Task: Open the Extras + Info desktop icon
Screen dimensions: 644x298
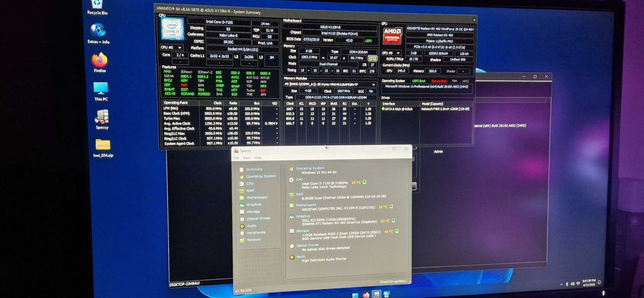Action: [x=98, y=33]
